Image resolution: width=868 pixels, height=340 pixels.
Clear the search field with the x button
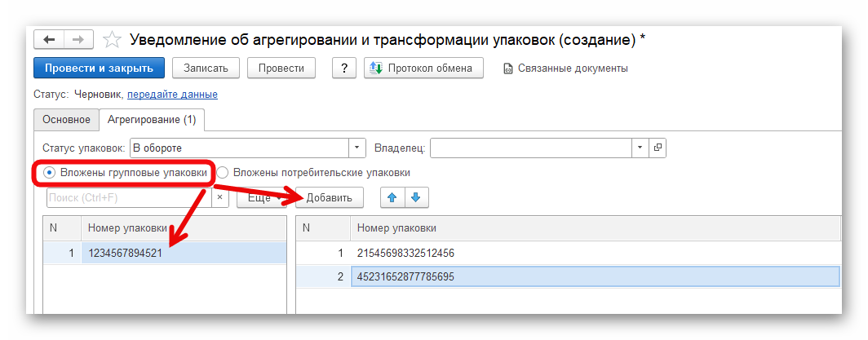219,197
